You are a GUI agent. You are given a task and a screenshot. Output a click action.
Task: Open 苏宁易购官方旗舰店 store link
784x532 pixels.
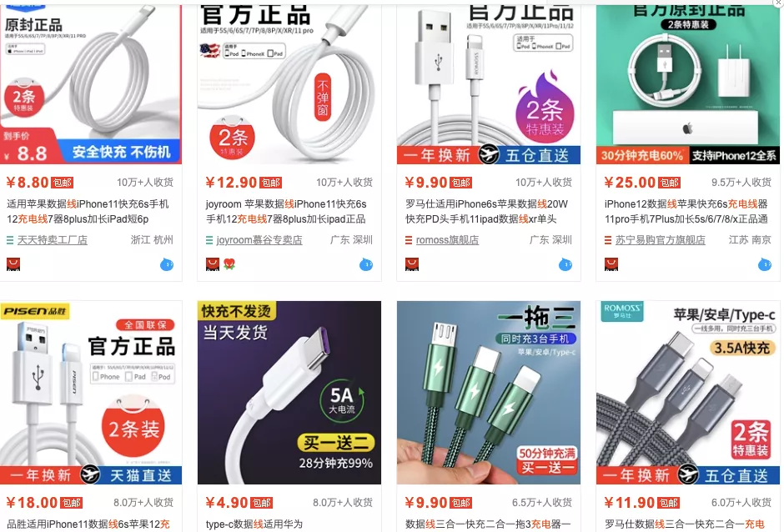660,240
